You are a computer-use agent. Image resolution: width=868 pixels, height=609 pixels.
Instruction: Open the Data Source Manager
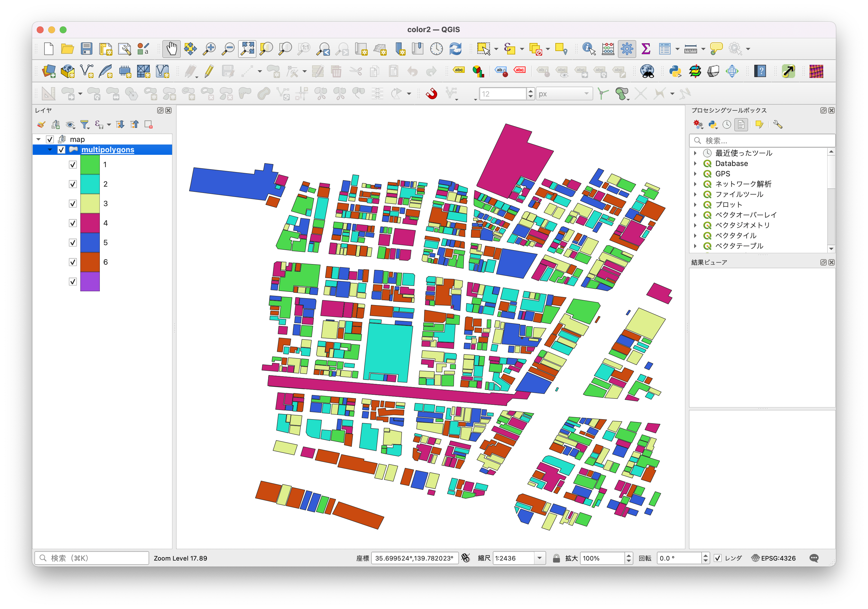click(49, 71)
